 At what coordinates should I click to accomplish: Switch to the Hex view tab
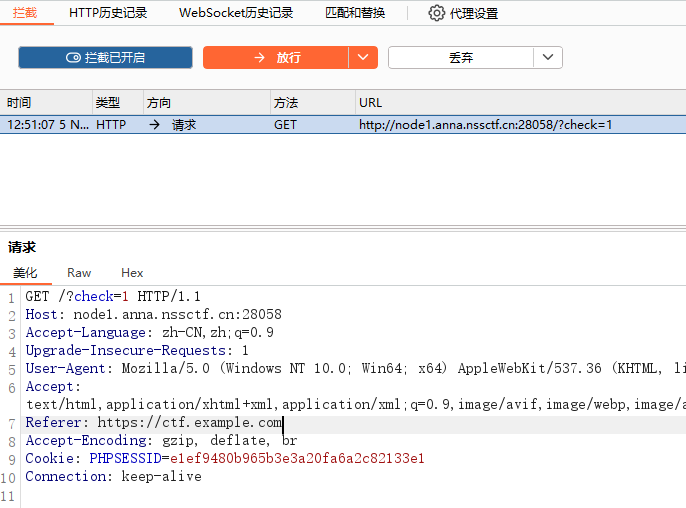point(132,273)
